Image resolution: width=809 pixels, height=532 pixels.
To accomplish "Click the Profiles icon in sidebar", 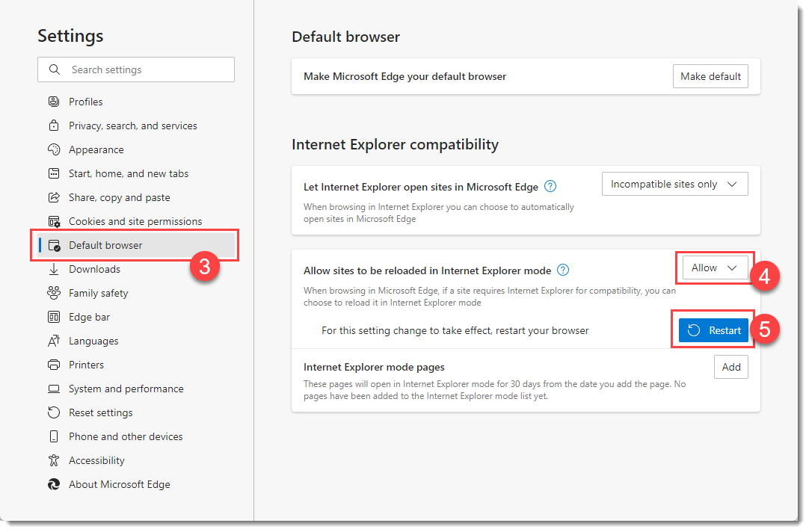I will click(54, 102).
